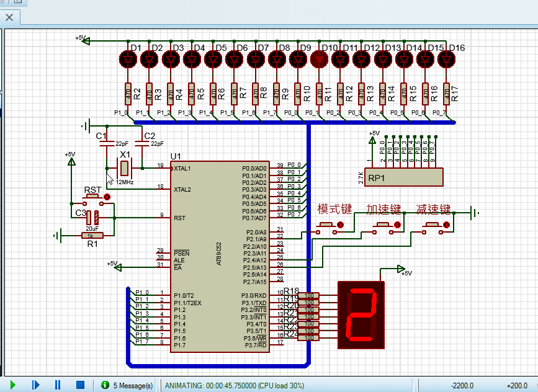The width and height of the screenshot is (538, 392).
Task: Select capacitor C1 symbol
Action: 107,143
